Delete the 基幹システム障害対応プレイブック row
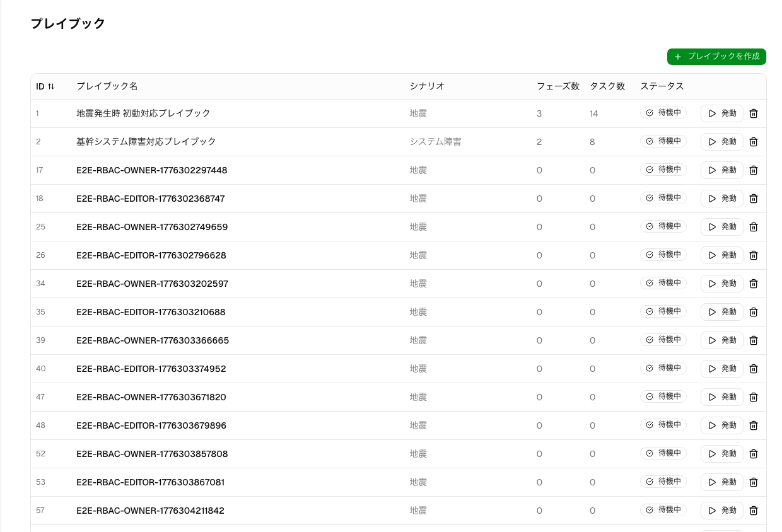782x532 pixels. [754, 142]
